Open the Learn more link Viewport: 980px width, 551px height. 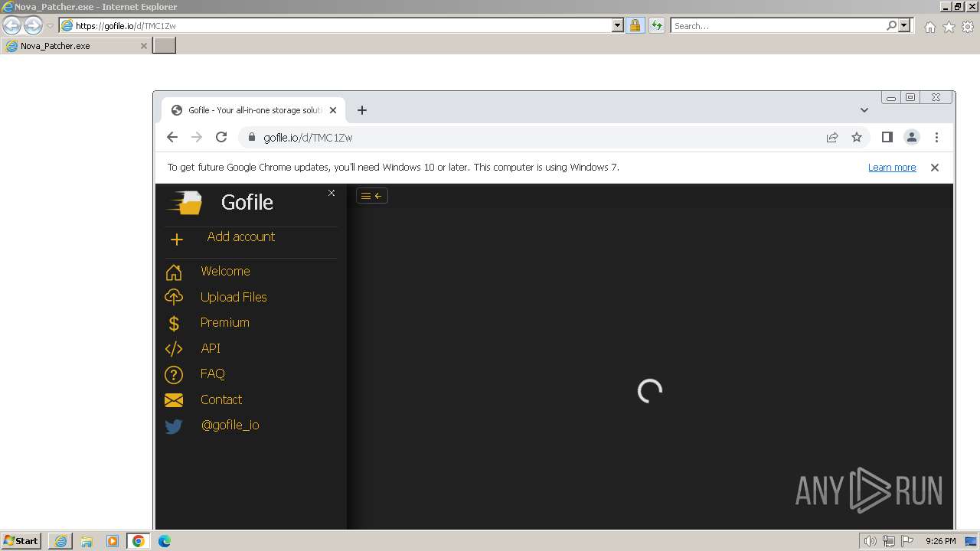pos(892,168)
